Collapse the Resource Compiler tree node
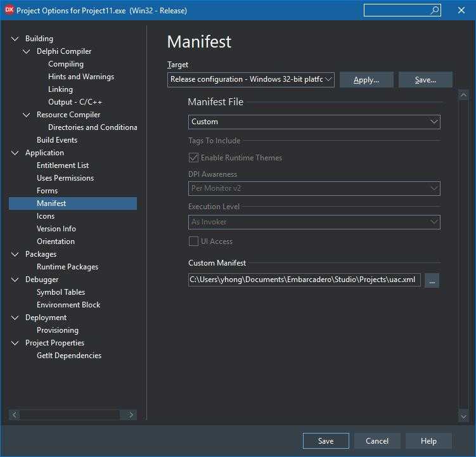Viewport: 476px width, 457px height. pos(27,115)
